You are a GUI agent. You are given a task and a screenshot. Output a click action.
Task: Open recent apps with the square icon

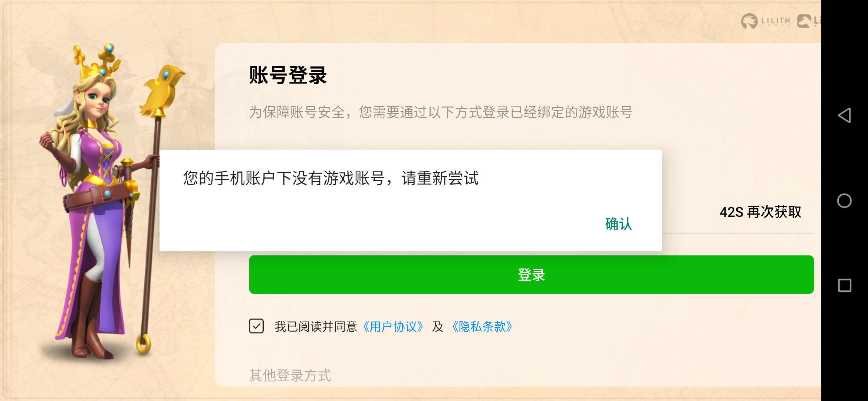point(845,286)
